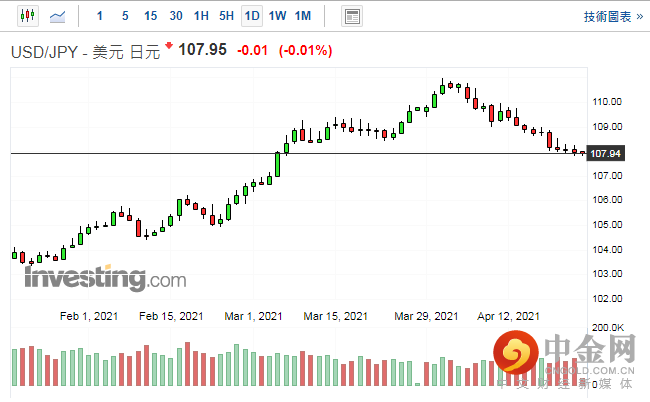Click the Mar 29, 2021 date label
Image resolution: width=650 pixels, height=402 pixels.
click(x=426, y=316)
